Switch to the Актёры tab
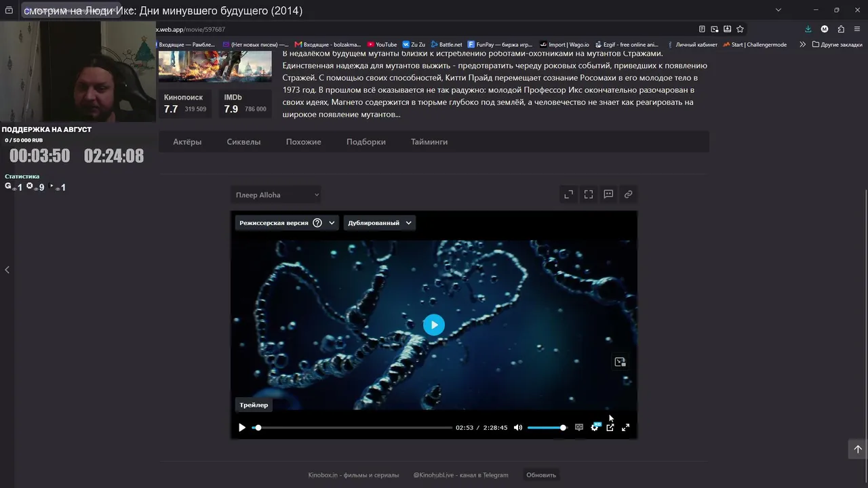 click(x=187, y=142)
